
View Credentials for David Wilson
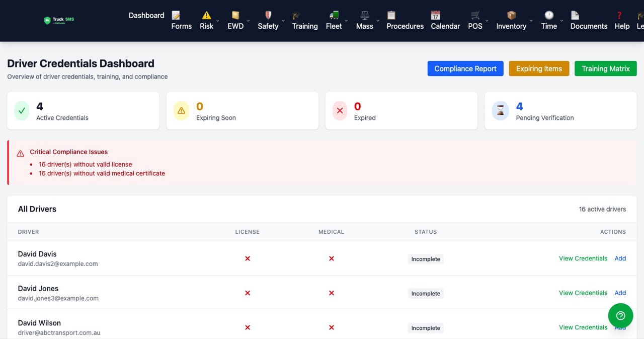583,327
